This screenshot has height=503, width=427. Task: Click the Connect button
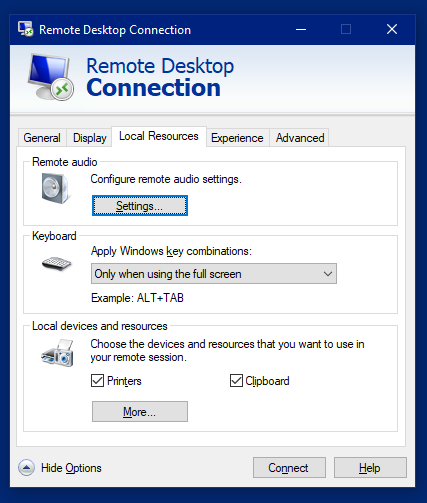pyautogui.click(x=289, y=468)
